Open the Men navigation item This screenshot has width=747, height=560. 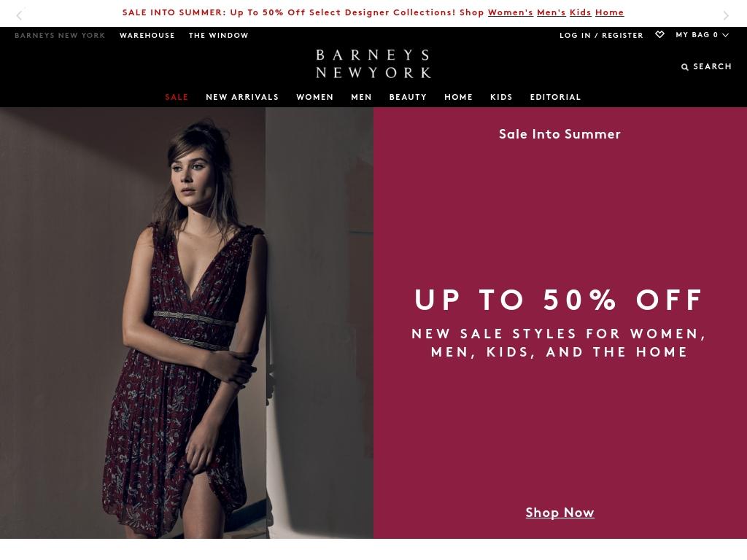click(x=361, y=97)
